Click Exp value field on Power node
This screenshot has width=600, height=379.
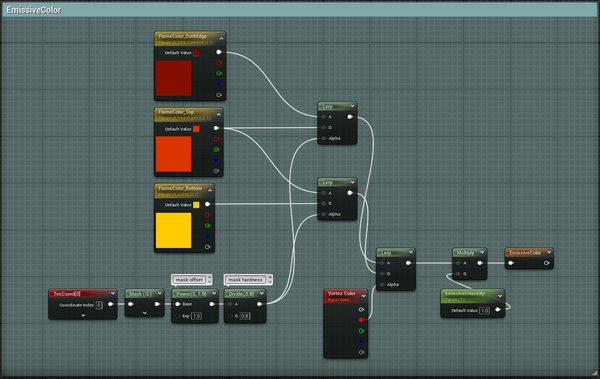[x=196, y=316]
